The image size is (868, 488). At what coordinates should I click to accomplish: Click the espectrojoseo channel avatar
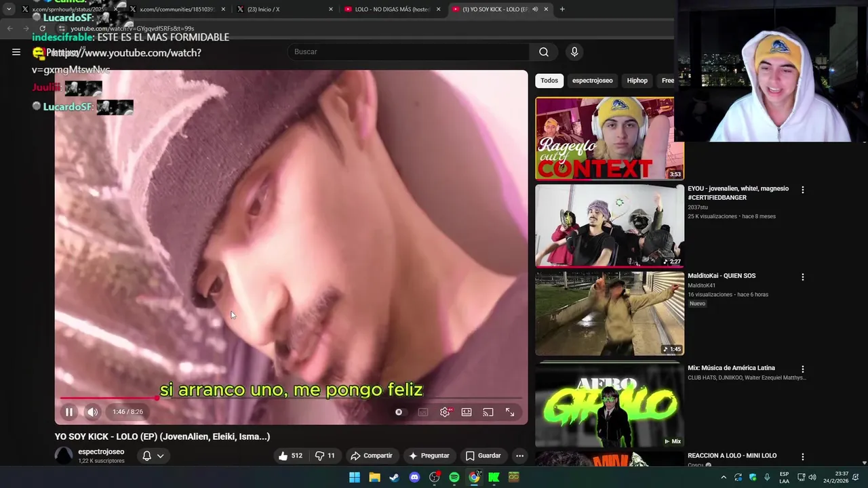click(64, 455)
